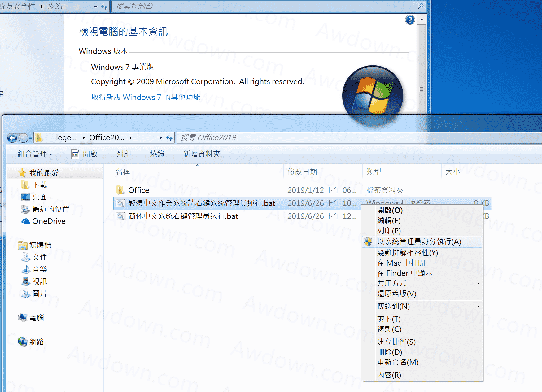
Task: Choose 以系統管理員身分執行(A) from context menu
Action: click(x=419, y=242)
